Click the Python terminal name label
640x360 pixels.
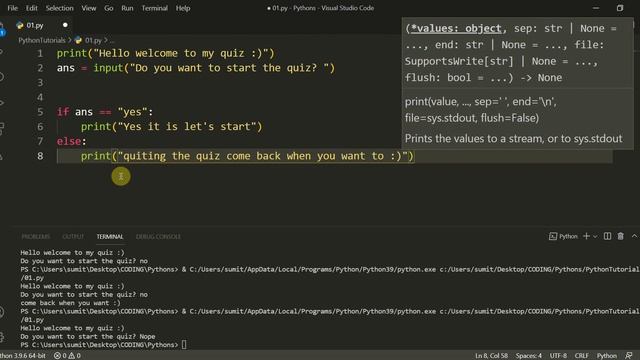(568, 236)
